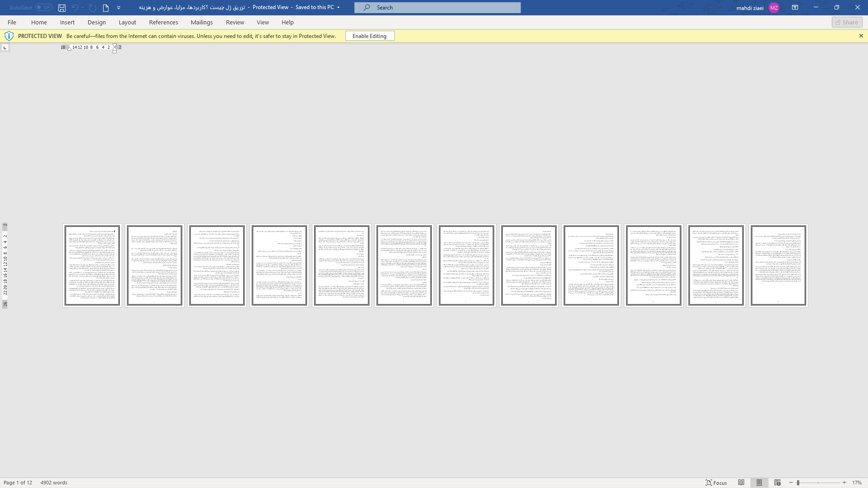
Task: Open page 6 thumbnail
Action: (x=404, y=266)
